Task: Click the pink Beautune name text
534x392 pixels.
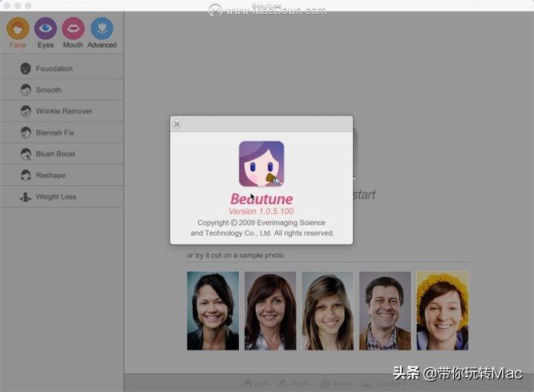Action: (x=262, y=199)
